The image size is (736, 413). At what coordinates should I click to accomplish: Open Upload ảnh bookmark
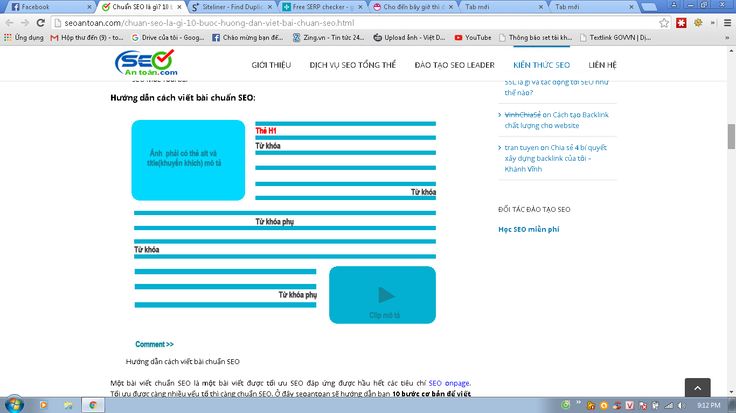(x=409, y=38)
